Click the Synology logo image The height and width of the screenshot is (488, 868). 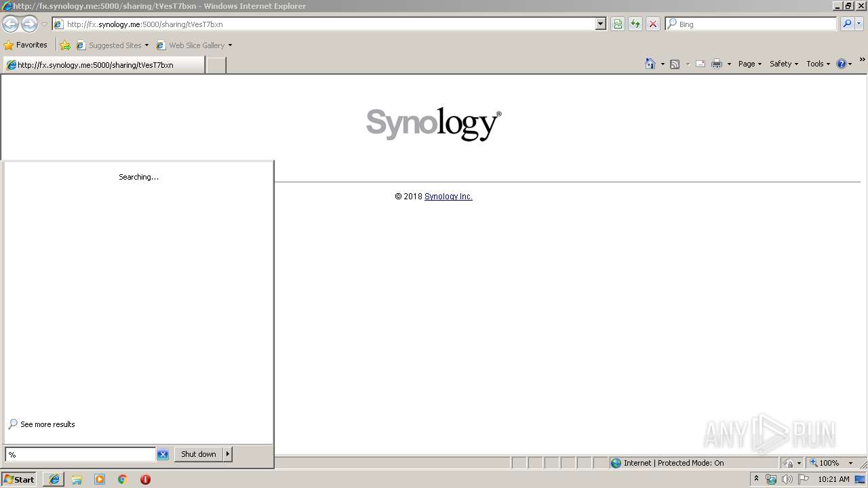434,123
